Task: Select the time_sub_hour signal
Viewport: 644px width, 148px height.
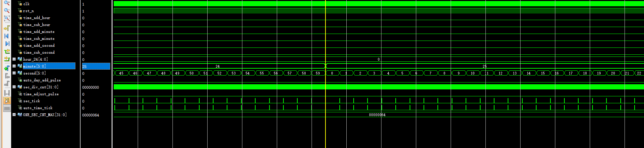Action: (x=37, y=25)
